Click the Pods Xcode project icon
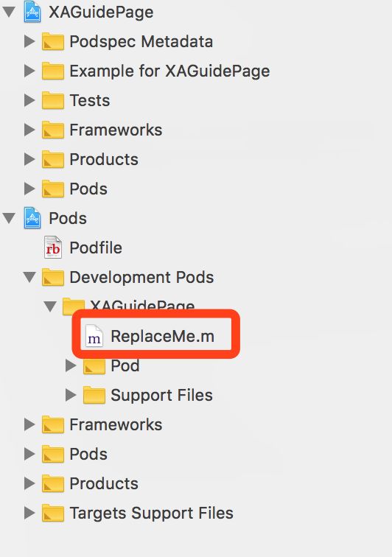The image size is (392, 557). coord(32,218)
